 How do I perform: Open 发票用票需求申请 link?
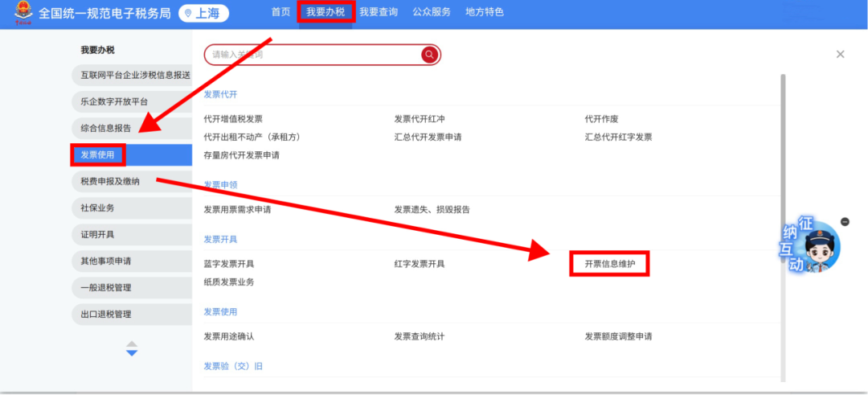pyautogui.click(x=237, y=209)
